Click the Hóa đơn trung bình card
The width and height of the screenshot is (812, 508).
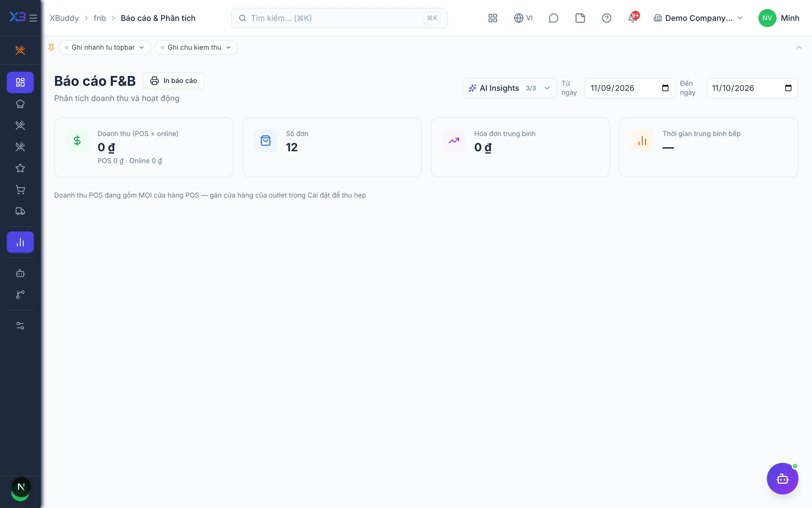[520, 147]
